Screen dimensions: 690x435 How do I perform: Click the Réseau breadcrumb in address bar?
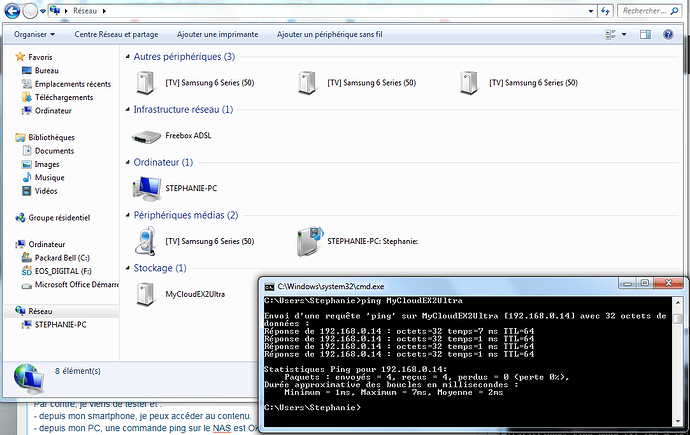tap(84, 11)
